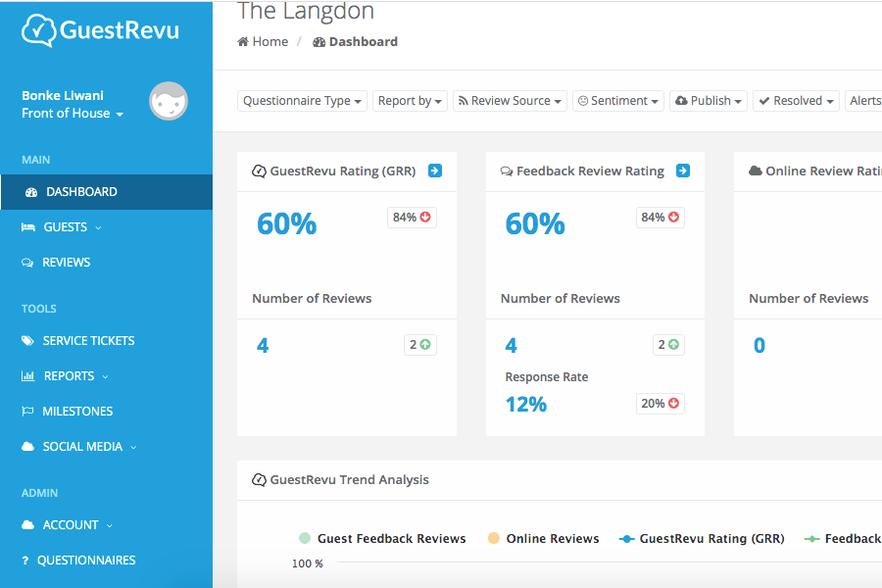Viewport: 882px width, 588px height.
Task: Click the Home icon in breadcrumb
Action: [x=243, y=42]
